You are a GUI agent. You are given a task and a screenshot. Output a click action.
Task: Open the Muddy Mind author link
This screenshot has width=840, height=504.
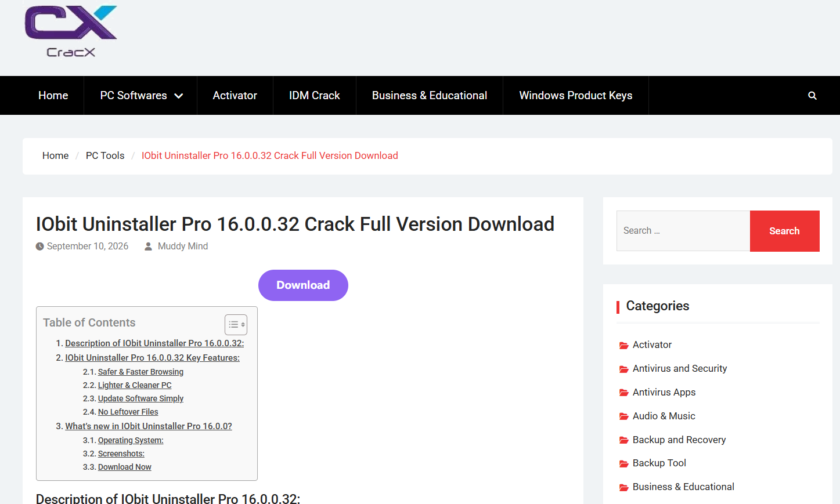183,246
